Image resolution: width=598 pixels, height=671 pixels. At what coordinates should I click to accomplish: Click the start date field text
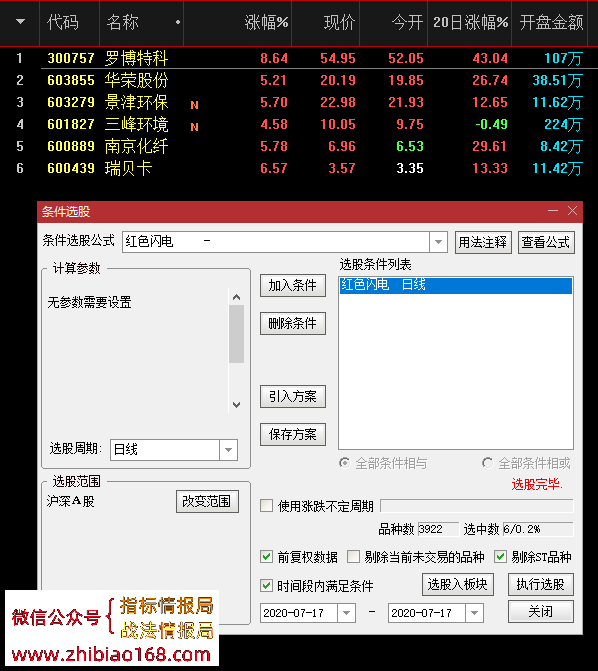pyautogui.click(x=294, y=613)
